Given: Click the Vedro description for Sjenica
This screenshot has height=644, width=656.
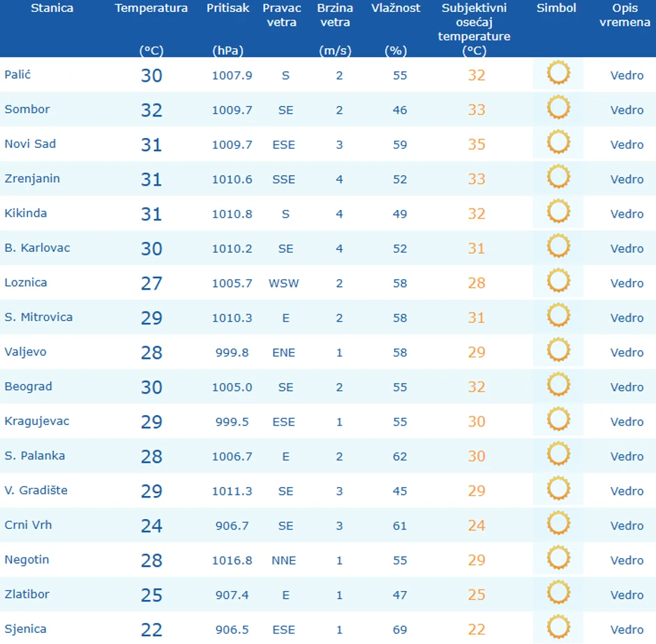Looking at the screenshot, I should pyautogui.click(x=627, y=630).
